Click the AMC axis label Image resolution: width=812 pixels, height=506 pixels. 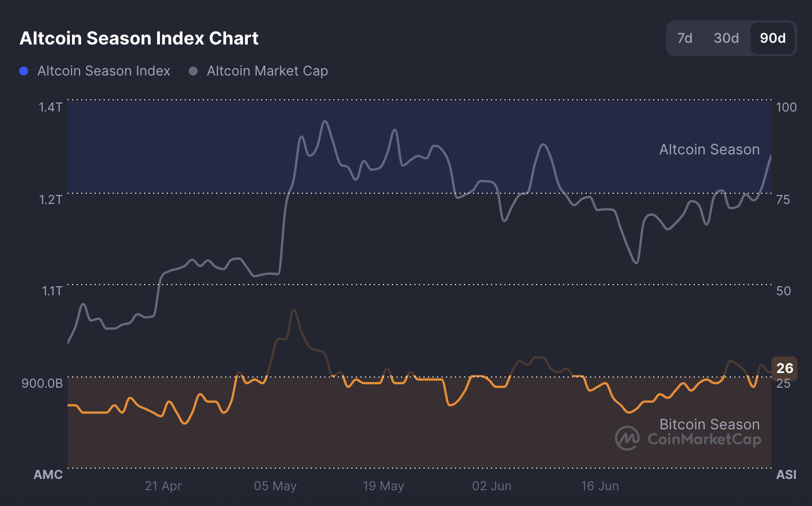pos(48,474)
